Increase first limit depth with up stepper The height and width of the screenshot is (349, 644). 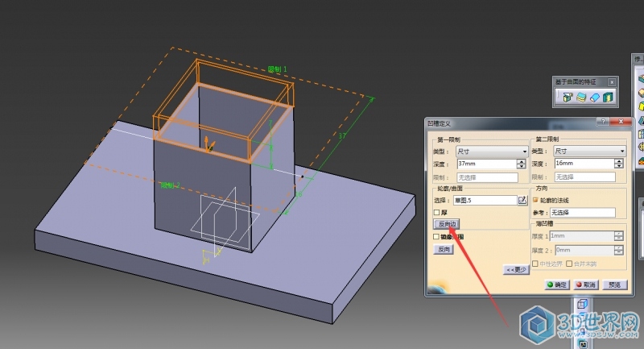pos(521,161)
